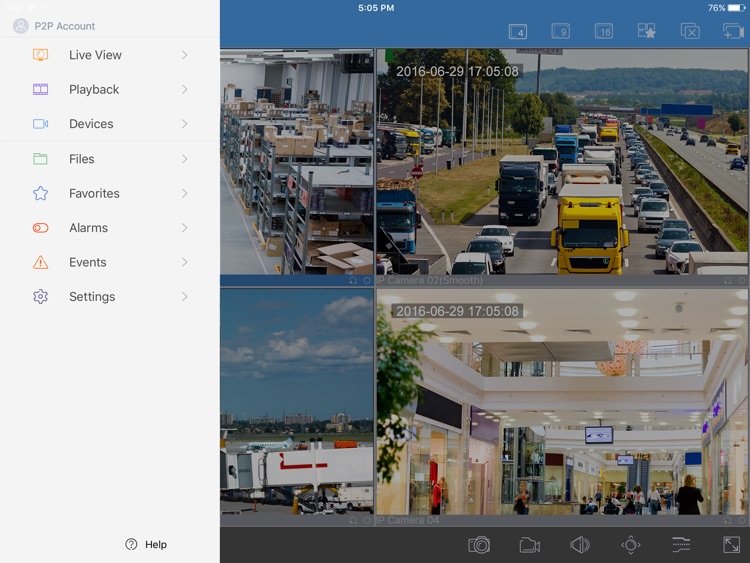Click the Playback film icon

[40, 89]
